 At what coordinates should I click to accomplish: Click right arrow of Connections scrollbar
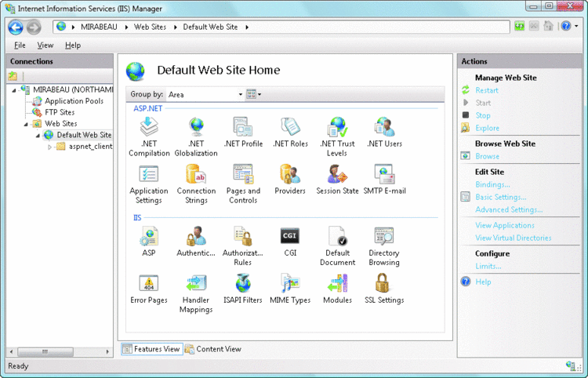(107, 352)
